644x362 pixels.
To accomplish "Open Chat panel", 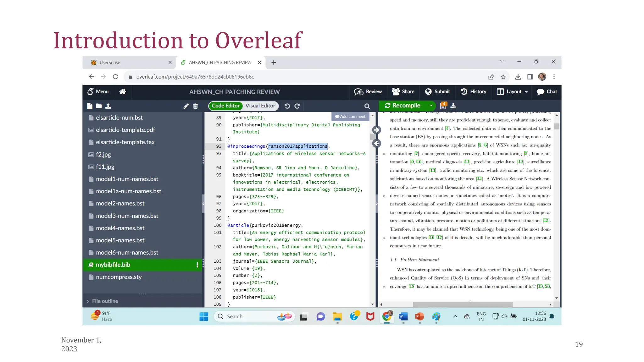I will [x=547, y=91].
